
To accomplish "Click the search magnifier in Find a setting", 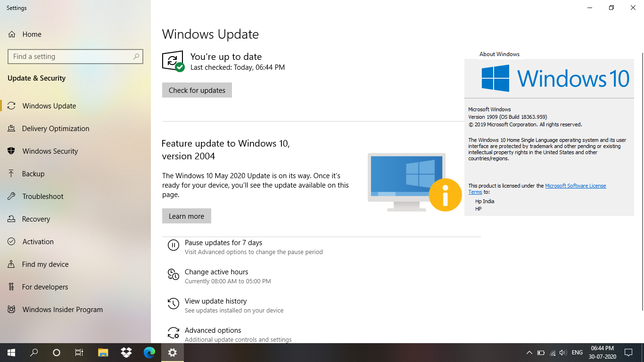I will pos(136,57).
